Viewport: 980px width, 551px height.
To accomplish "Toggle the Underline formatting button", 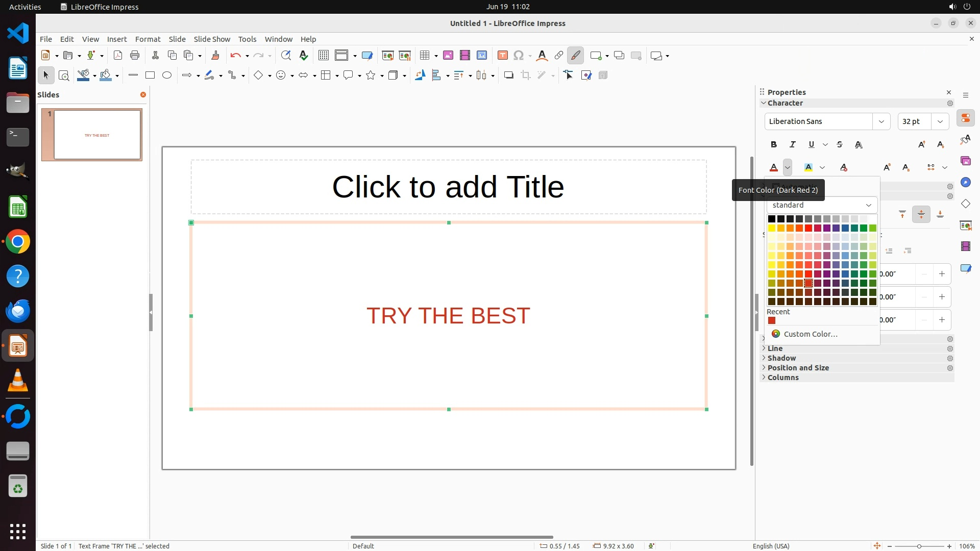I will click(812, 144).
